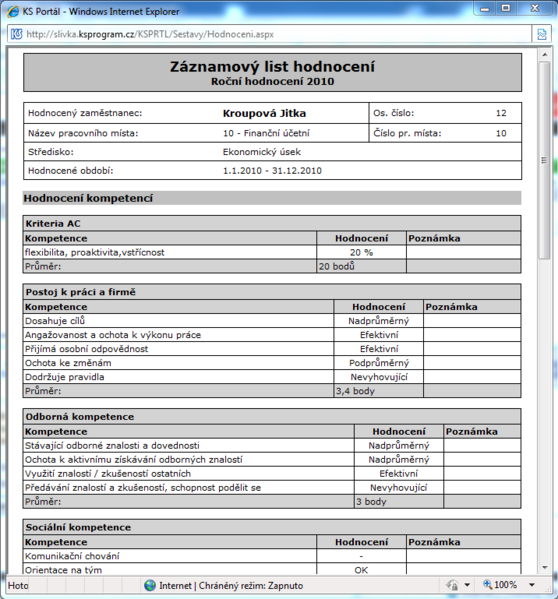This screenshot has height=599, width=558.
Task: Open the dropdown arrow next to privacy icon
Action: [467, 585]
